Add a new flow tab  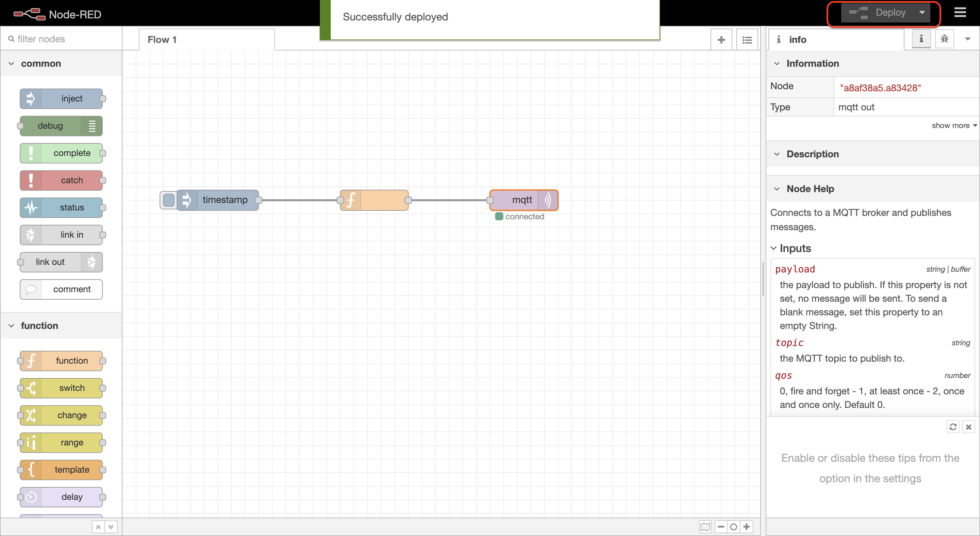(x=721, y=40)
